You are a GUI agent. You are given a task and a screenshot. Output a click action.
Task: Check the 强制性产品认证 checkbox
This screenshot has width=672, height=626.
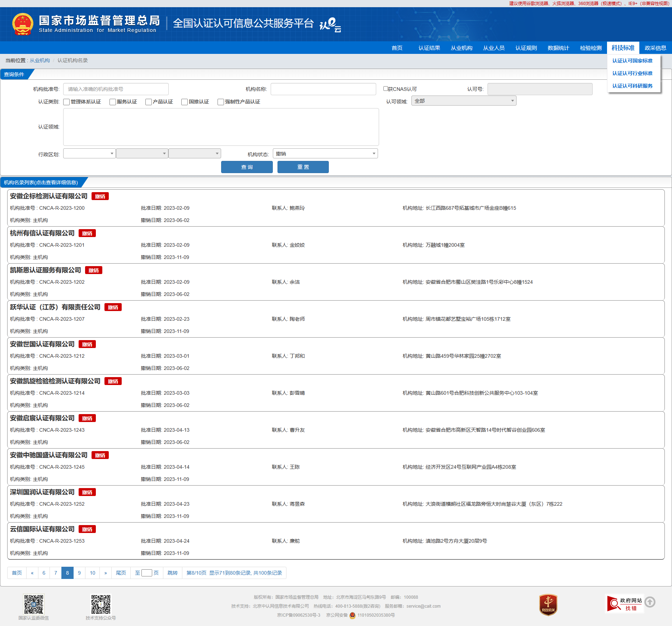pos(221,102)
